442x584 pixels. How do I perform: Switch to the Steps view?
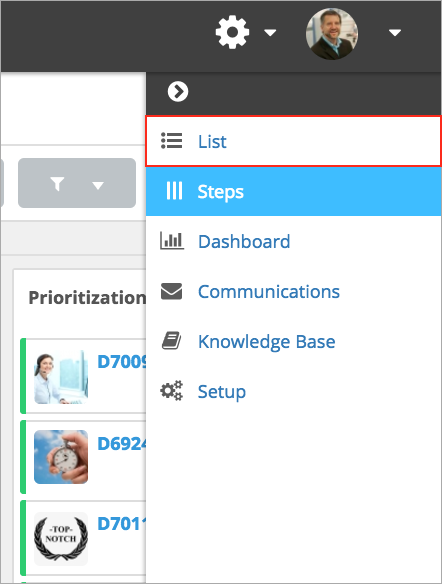(x=293, y=191)
